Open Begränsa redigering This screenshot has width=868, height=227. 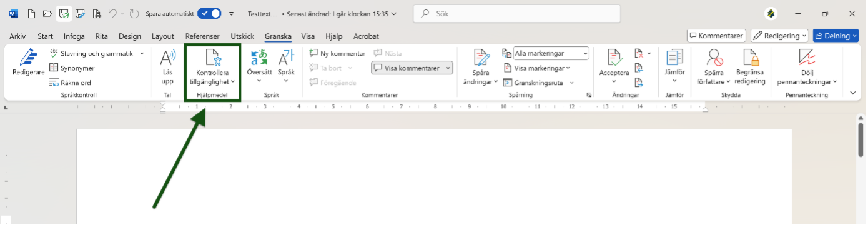[750, 67]
